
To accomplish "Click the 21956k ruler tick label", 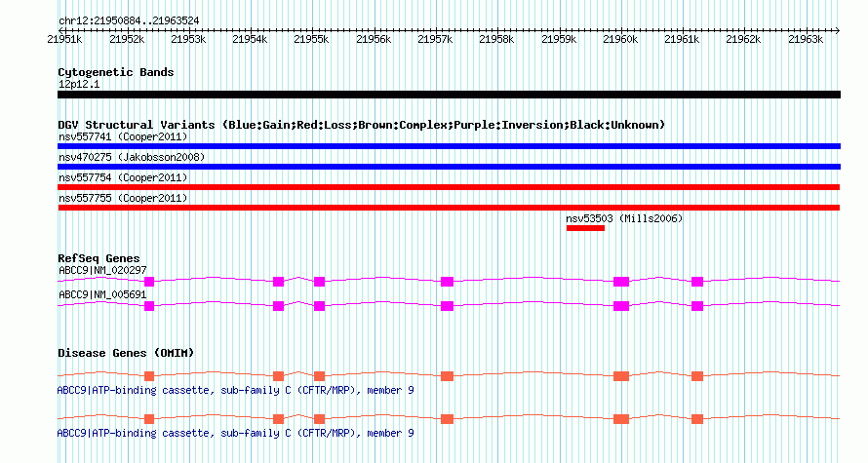I will 374,39.
